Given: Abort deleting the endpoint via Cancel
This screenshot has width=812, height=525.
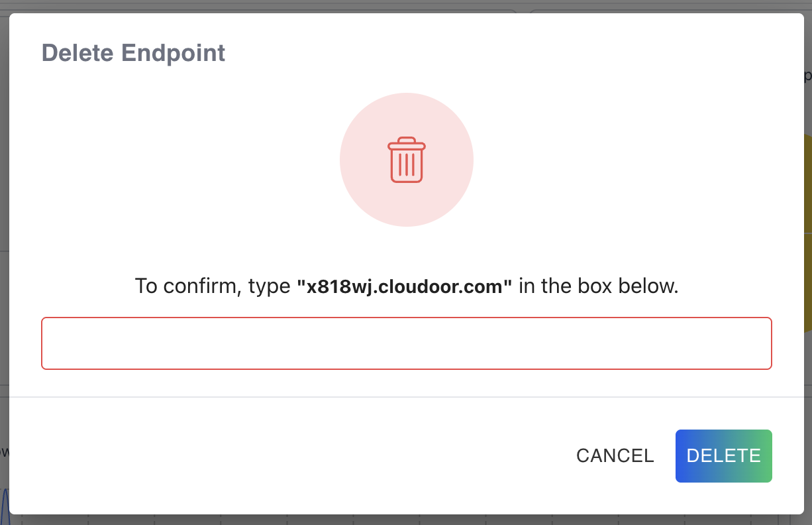Looking at the screenshot, I should click(615, 456).
